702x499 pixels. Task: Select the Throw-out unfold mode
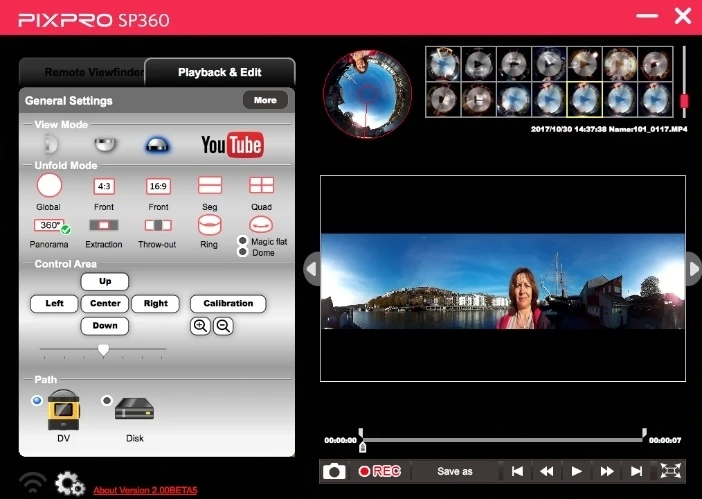[x=158, y=225]
